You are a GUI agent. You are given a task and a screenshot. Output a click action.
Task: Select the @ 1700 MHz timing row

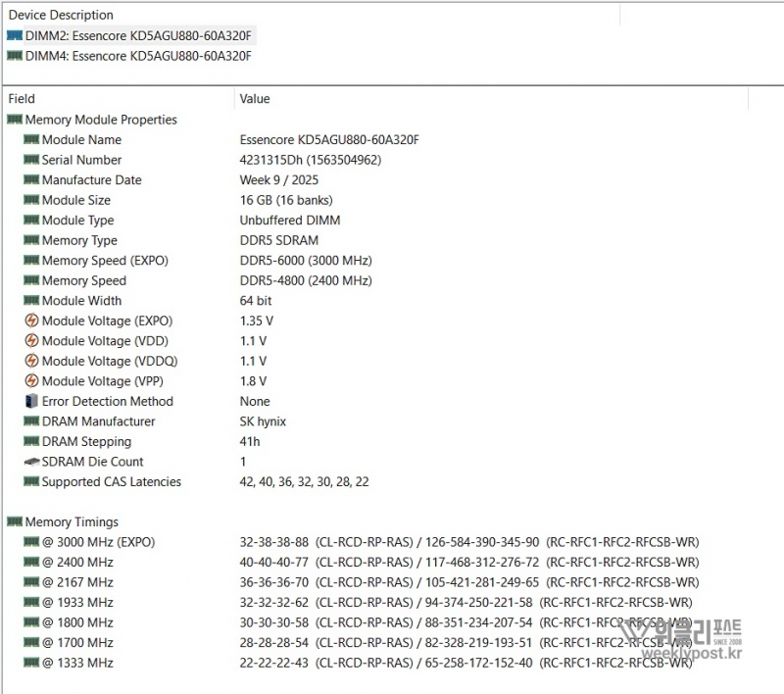[x=358, y=642]
